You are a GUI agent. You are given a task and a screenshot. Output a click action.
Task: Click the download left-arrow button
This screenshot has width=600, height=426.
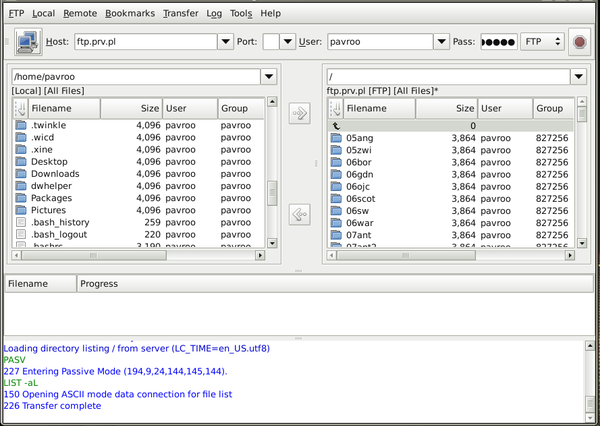[x=299, y=213]
